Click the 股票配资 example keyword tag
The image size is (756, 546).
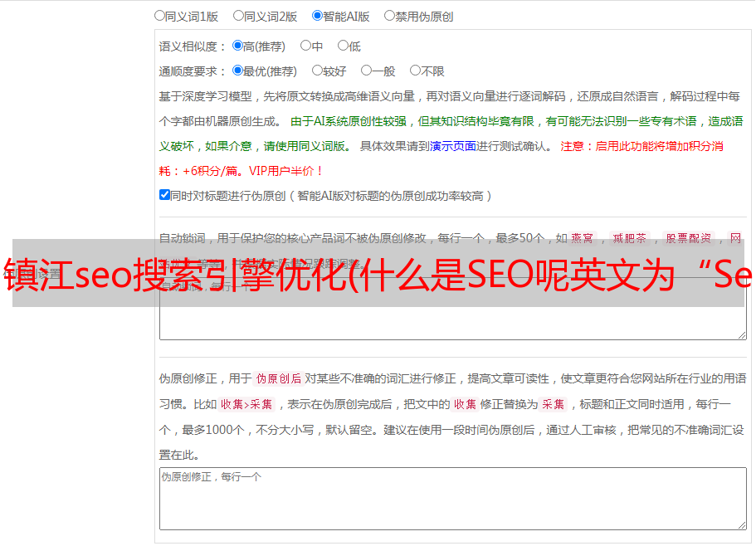coord(689,238)
